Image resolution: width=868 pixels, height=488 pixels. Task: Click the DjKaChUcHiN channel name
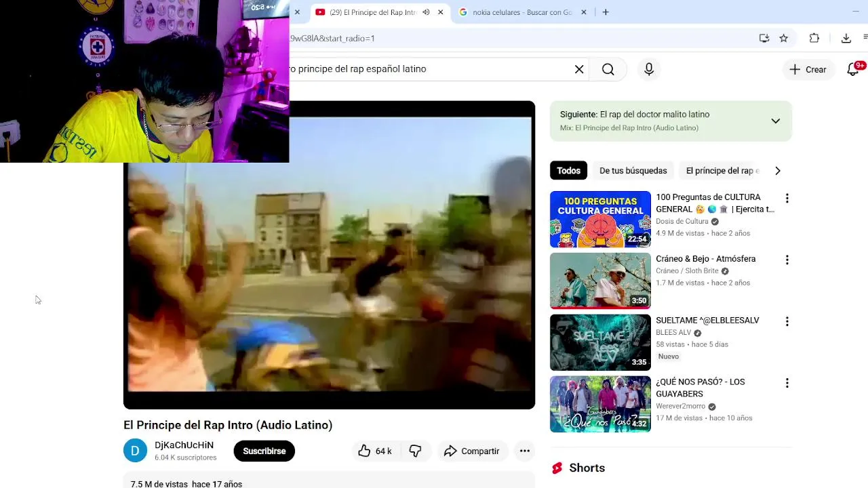point(184,445)
